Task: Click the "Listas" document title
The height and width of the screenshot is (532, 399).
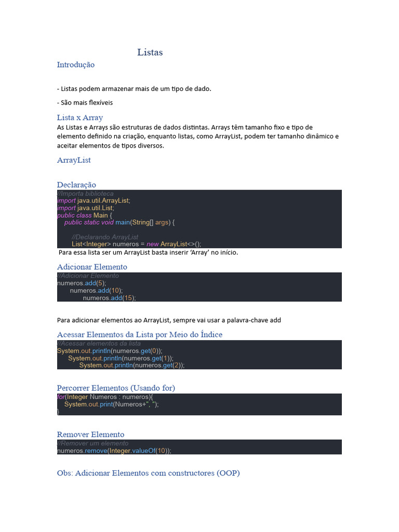Action: click(x=150, y=52)
